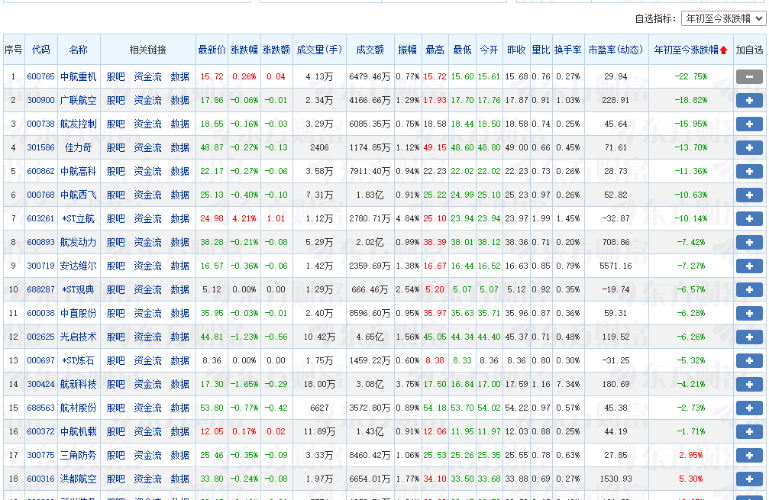Sort table by 涨跌幅 column header
769x500 pixels.
244,50
